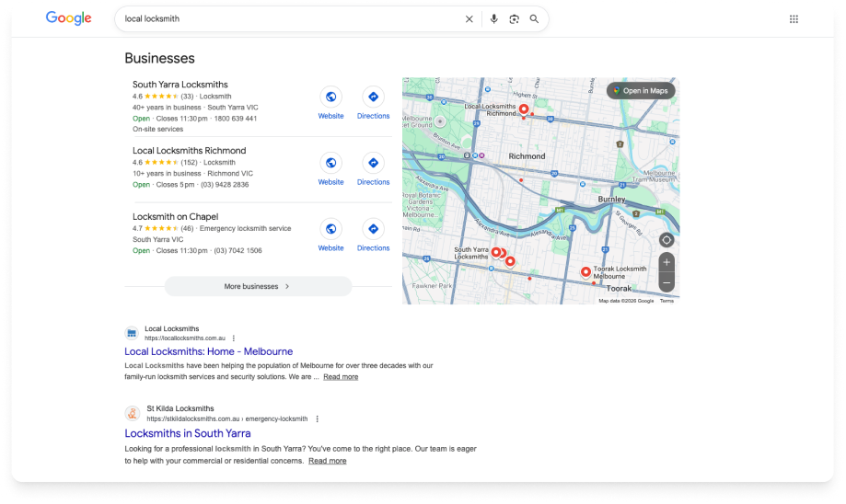Open 'Locksmiths in South Yarra' result
Screen dimensions: 846x504
click(187, 433)
